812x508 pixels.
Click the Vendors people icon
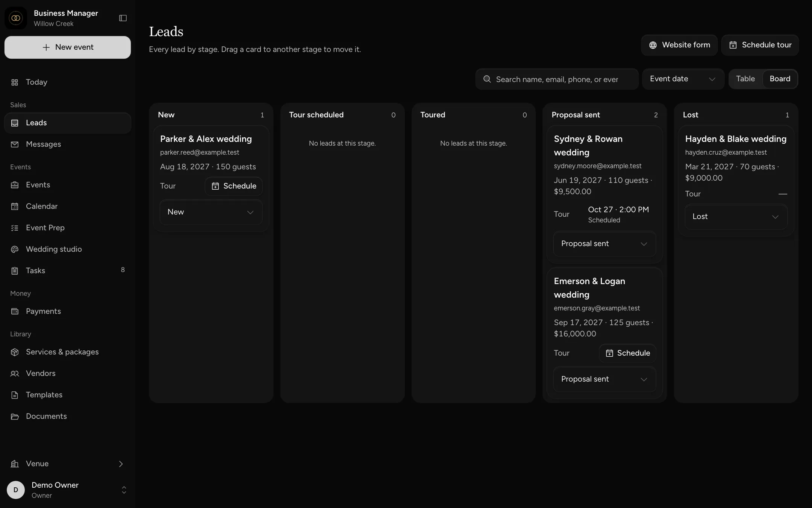click(15, 374)
